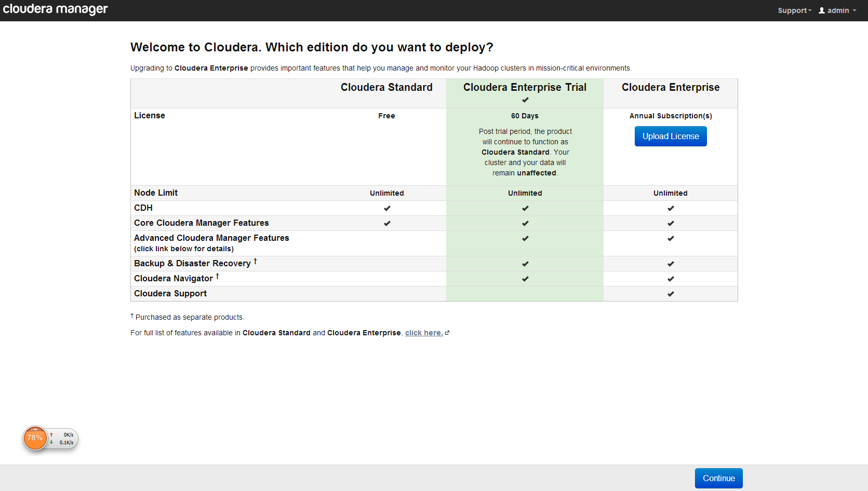Select the Cloudera Standard edition column header

(386, 87)
